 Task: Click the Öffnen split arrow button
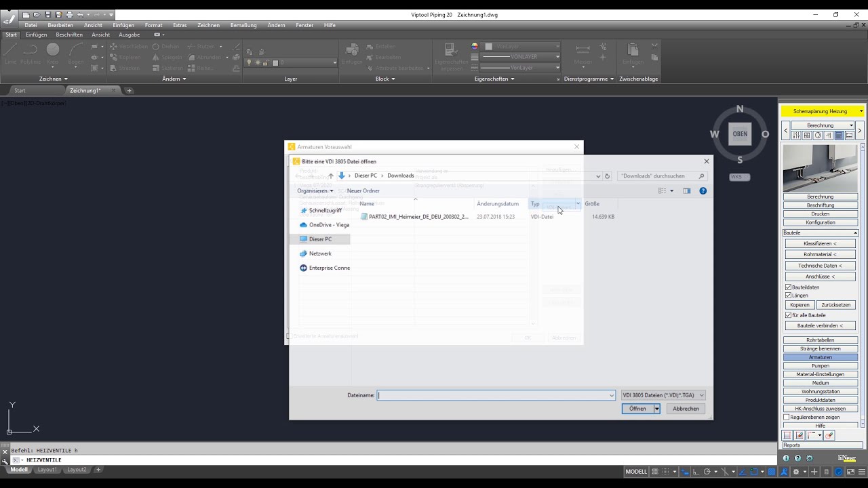(656, 409)
